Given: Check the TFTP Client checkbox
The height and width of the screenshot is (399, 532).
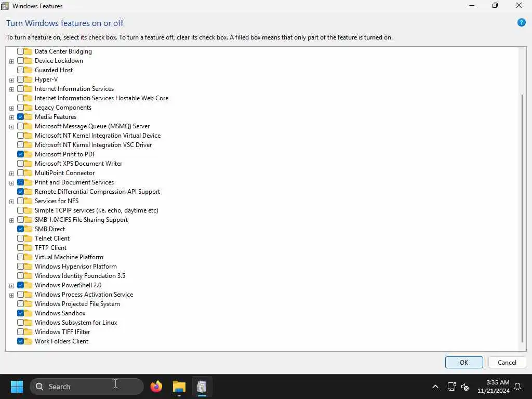Looking at the screenshot, I should click(x=20, y=248).
